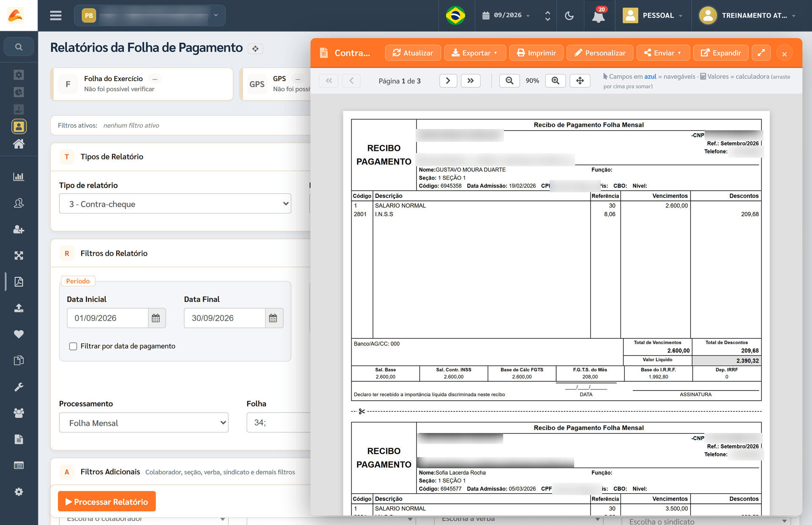Open notifications bell with 20 badge
The height and width of the screenshot is (525, 812).
pos(598,15)
